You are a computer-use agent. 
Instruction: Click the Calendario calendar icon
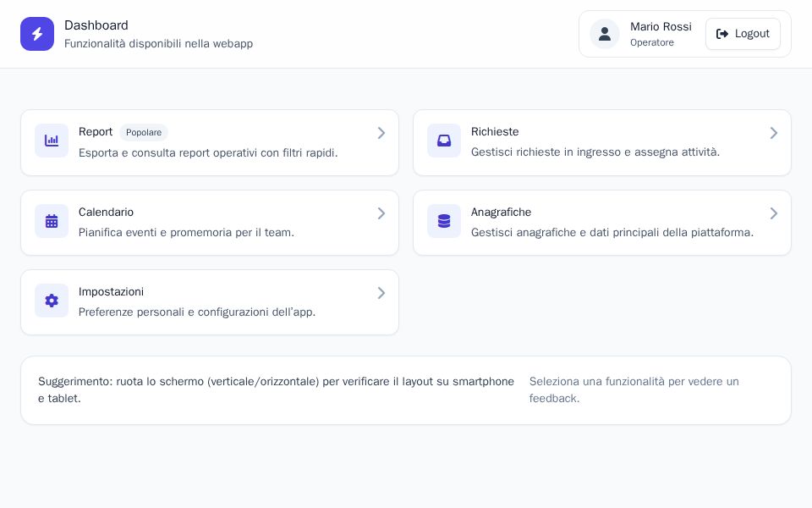click(x=52, y=221)
